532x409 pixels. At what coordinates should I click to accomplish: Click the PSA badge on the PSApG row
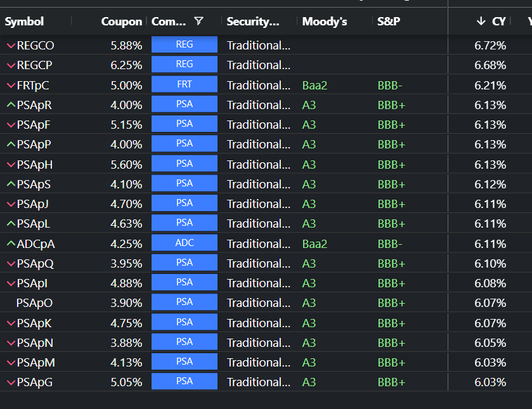[184, 381]
